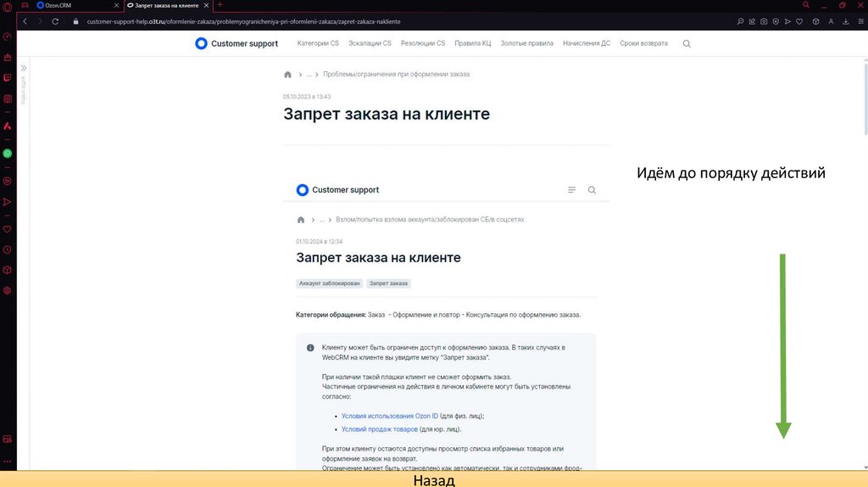The image size is (868, 487).
Task: Click the 'Назад' bar at the bottom
Action: pyautogui.click(x=434, y=480)
